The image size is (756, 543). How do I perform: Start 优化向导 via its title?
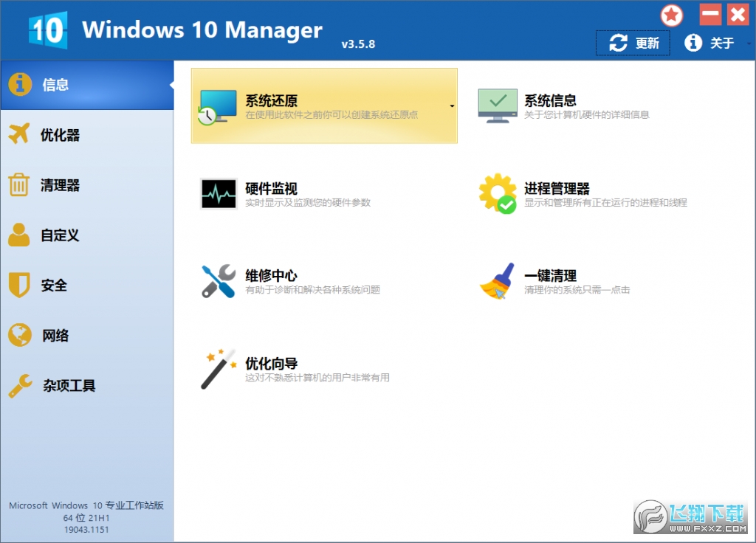(272, 363)
